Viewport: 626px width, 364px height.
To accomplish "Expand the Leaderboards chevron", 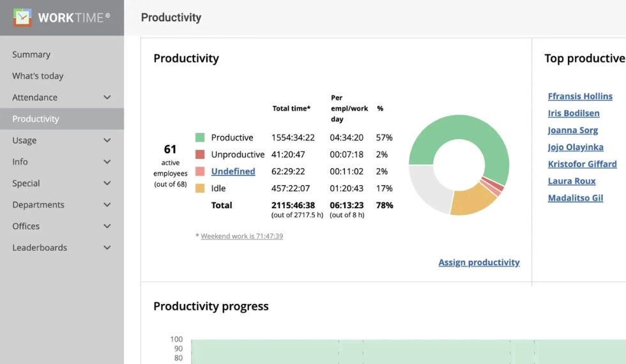I will [107, 248].
